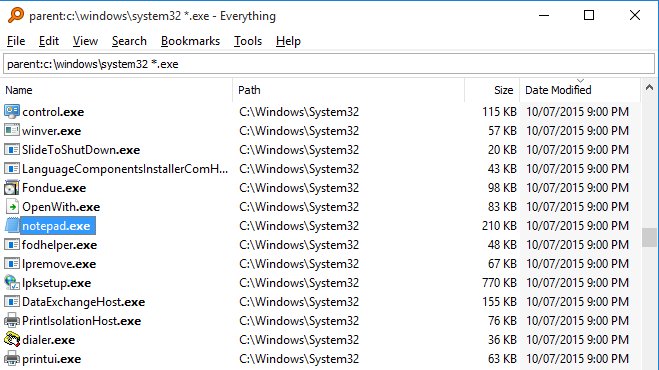Screen dimensions: 659x370
Task: Sort by Date Modified column header
Action: [x=580, y=90]
